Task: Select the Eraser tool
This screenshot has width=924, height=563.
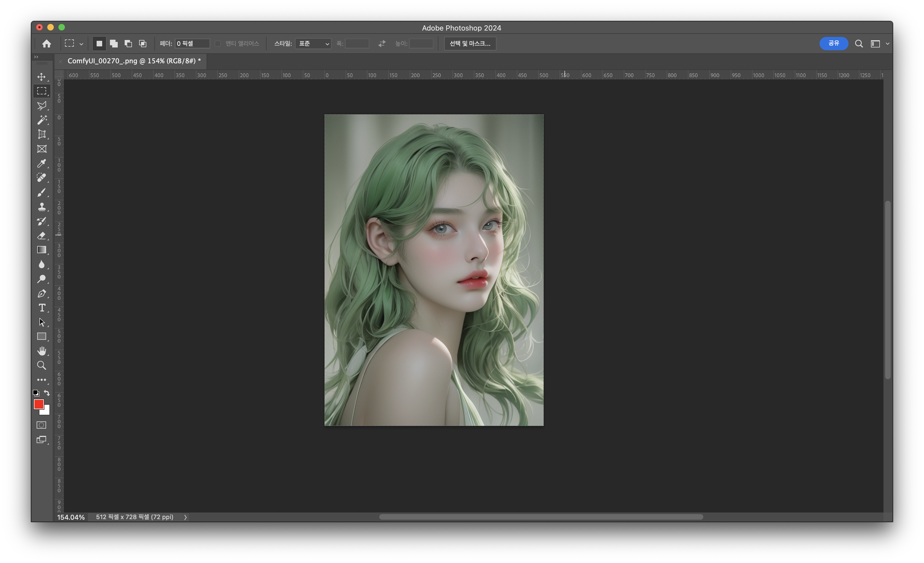Action: [42, 236]
